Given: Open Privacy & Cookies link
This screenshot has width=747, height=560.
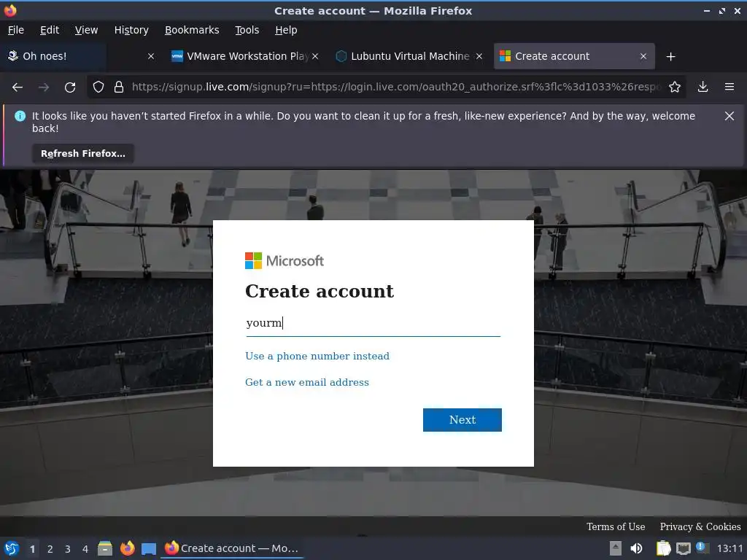Looking at the screenshot, I should click(x=700, y=526).
